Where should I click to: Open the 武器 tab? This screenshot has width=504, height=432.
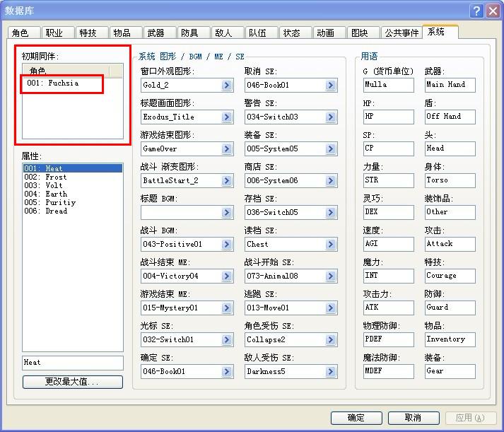point(160,33)
